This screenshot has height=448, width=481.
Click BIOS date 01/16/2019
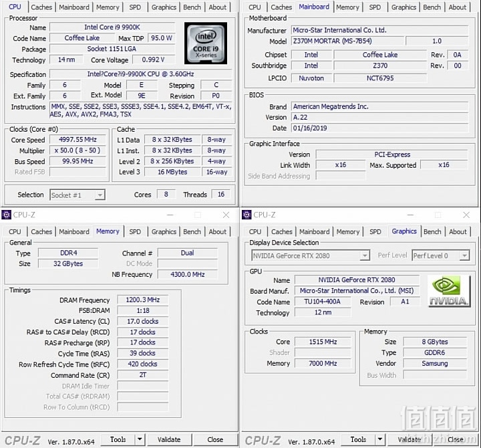click(x=379, y=128)
